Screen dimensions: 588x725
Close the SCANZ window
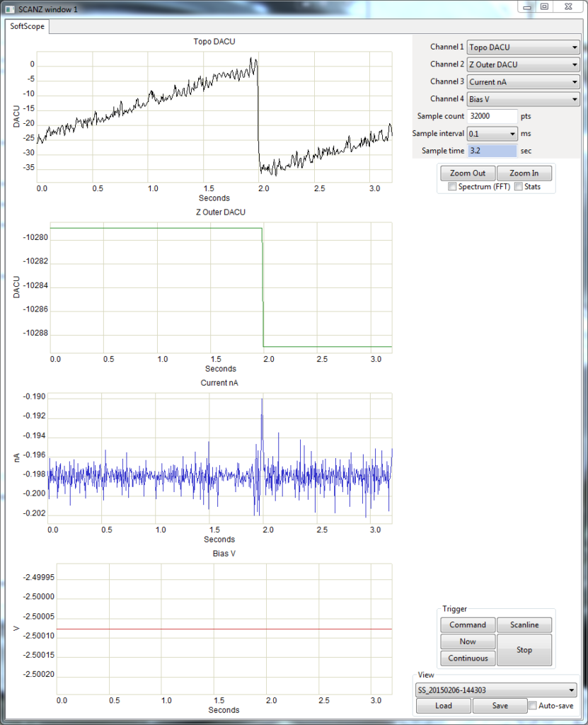pyautogui.click(x=569, y=7)
